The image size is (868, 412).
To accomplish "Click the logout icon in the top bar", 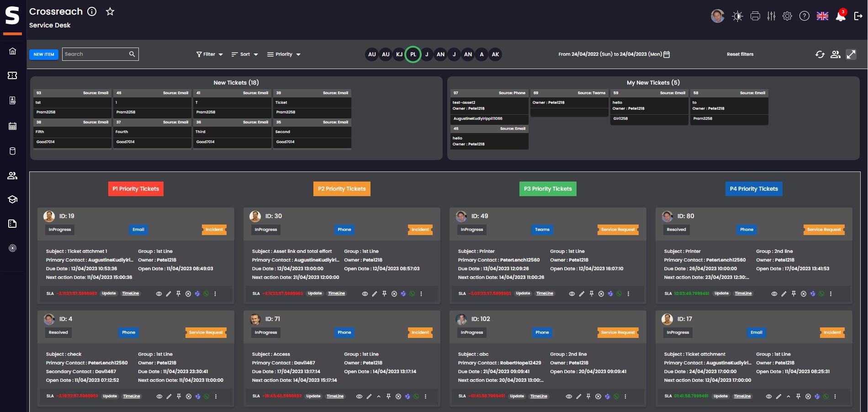I will pyautogui.click(x=858, y=16).
